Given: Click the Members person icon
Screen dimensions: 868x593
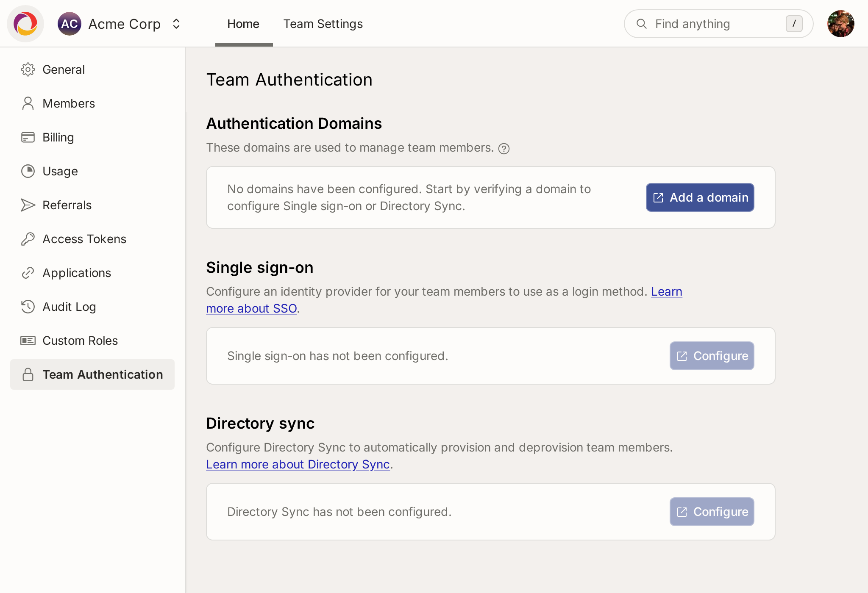Looking at the screenshot, I should 28,103.
